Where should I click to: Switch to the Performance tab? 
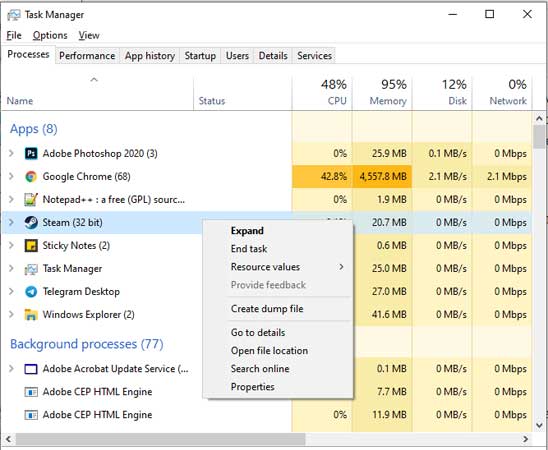87,56
